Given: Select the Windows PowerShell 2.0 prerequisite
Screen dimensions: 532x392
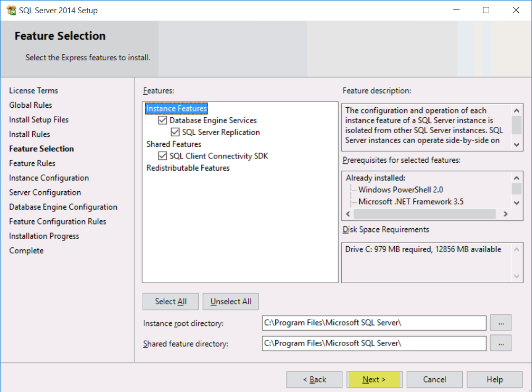Looking at the screenshot, I should [x=400, y=190].
